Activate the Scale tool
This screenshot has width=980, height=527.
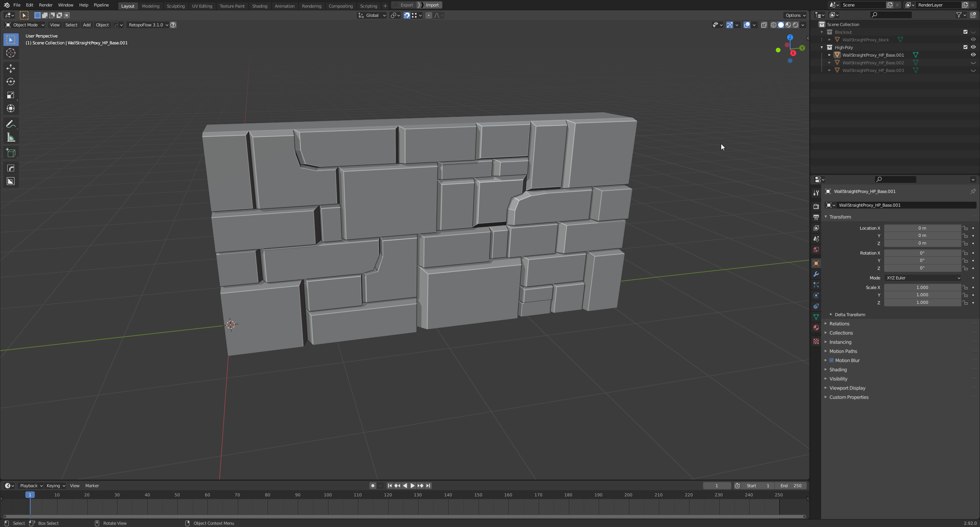pyautogui.click(x=11, y=95)
